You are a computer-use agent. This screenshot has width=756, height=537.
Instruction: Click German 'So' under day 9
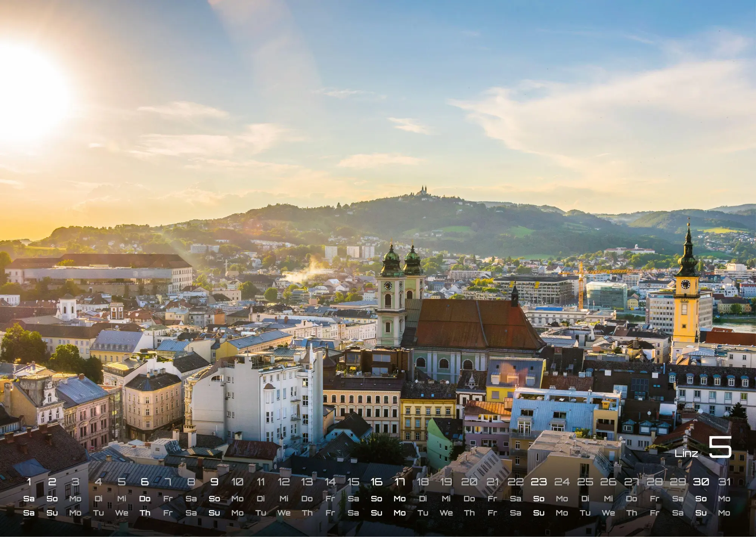pos(214,499)
